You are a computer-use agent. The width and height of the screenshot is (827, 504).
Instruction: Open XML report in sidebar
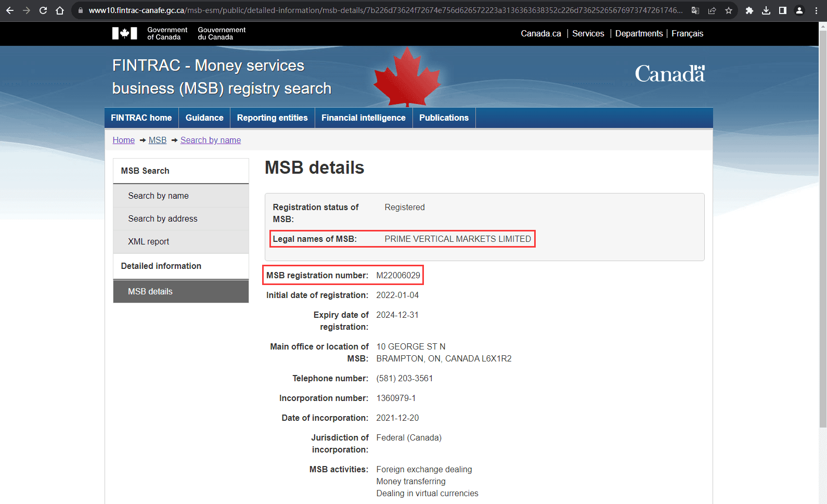coord(181,241)
